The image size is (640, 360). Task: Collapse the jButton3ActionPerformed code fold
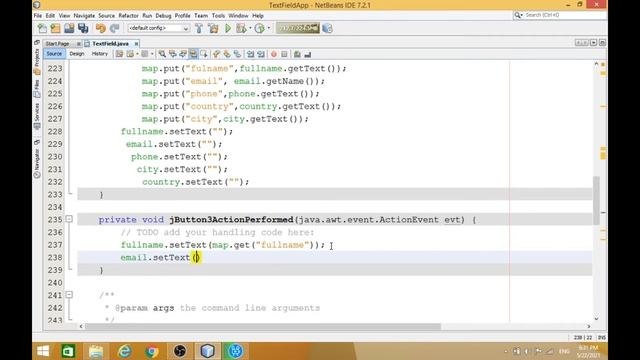(x=69, y=219)
